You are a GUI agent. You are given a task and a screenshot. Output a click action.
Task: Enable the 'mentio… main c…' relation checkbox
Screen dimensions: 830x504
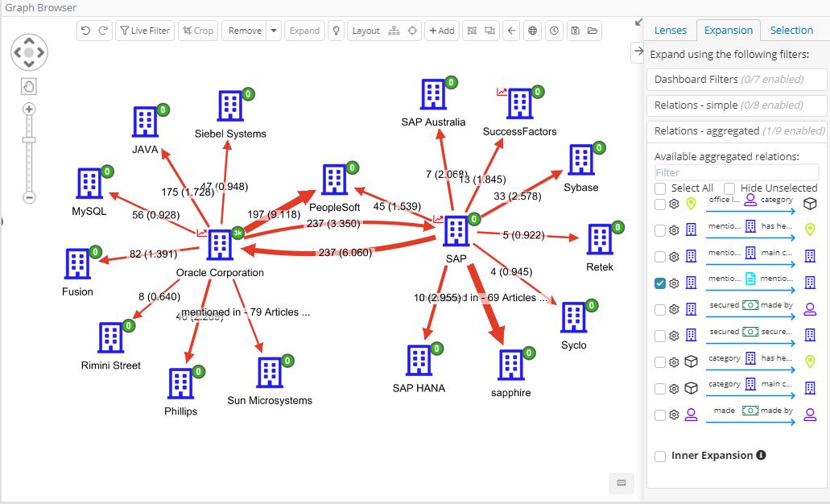coord(660,257)
